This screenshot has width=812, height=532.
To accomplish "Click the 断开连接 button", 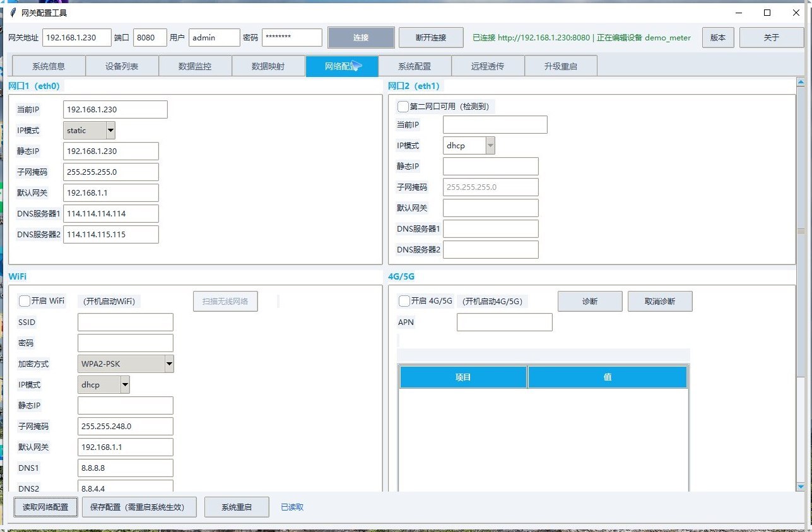I will point(431,38).
